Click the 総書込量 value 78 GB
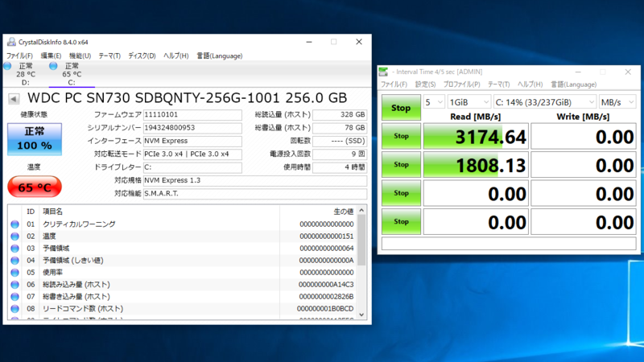Viewport: 644px width, 362px height. 340,128
